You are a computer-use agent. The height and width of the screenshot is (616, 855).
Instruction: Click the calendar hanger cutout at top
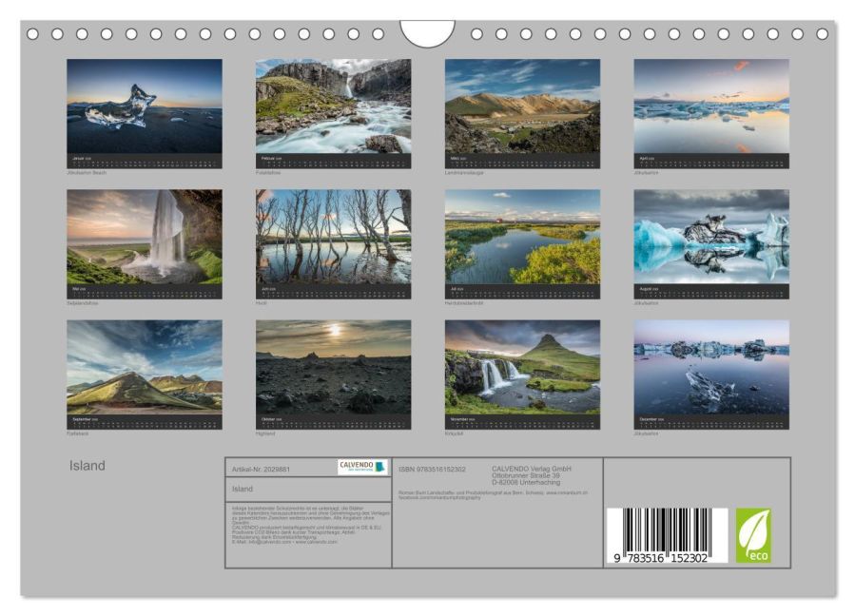[x=427, y=34]
